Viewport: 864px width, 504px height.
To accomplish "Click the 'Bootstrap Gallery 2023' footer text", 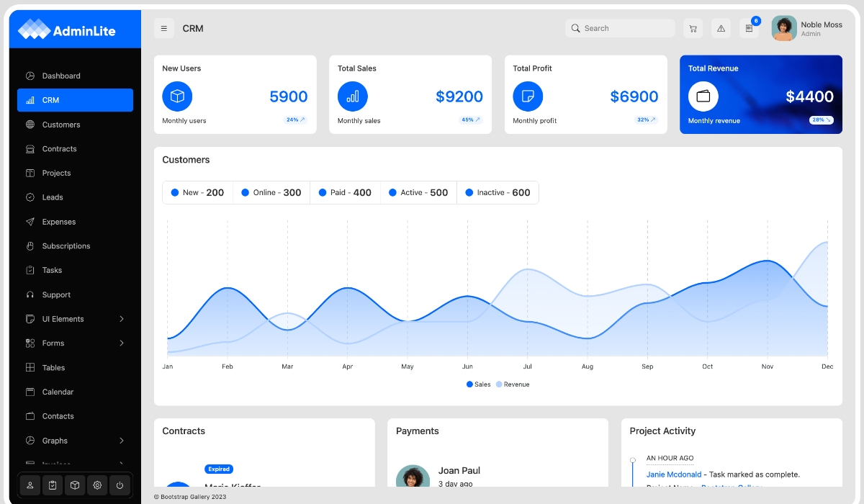I will (x=190, y=497).
